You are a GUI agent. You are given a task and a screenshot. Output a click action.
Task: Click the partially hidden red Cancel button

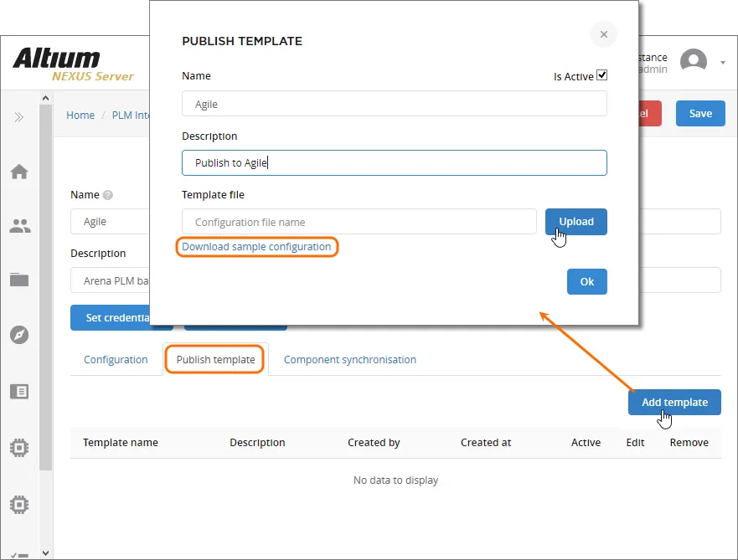(650, 113)
